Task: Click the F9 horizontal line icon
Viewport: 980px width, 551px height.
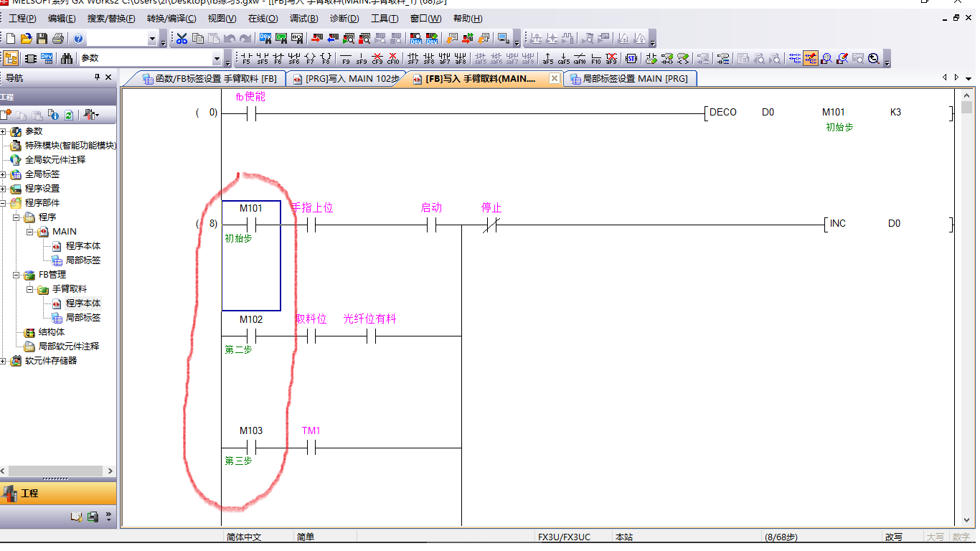Action: tap(346, 59)
